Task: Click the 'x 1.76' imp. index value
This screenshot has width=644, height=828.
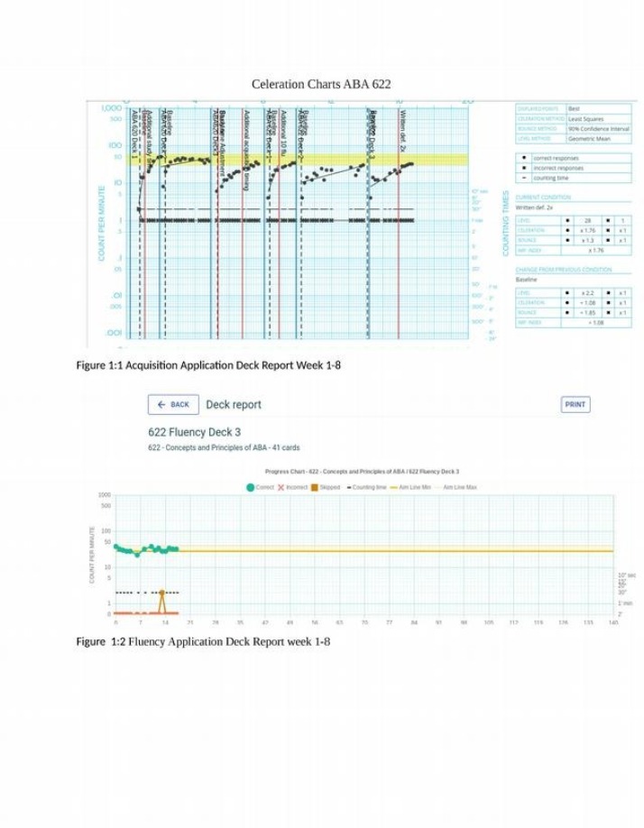Action: [596, 251]
